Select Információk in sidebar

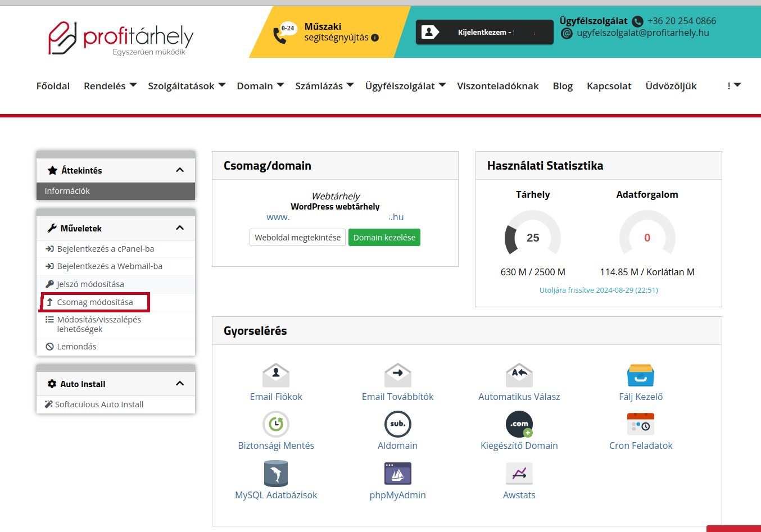pos(116,191)
